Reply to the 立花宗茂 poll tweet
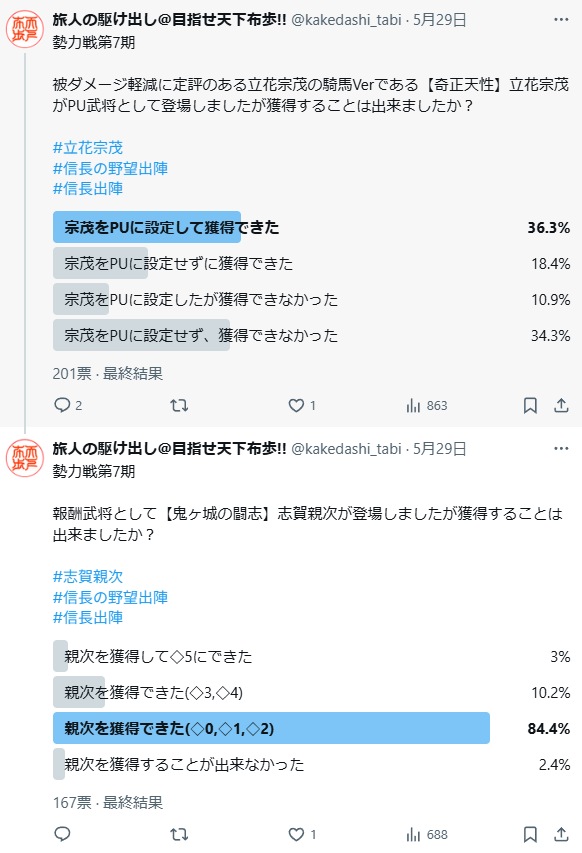This screenshot has height=853, width=582. point(67,405)
